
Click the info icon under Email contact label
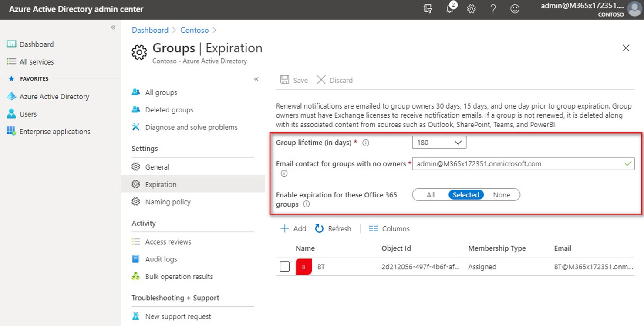(284, 173)
